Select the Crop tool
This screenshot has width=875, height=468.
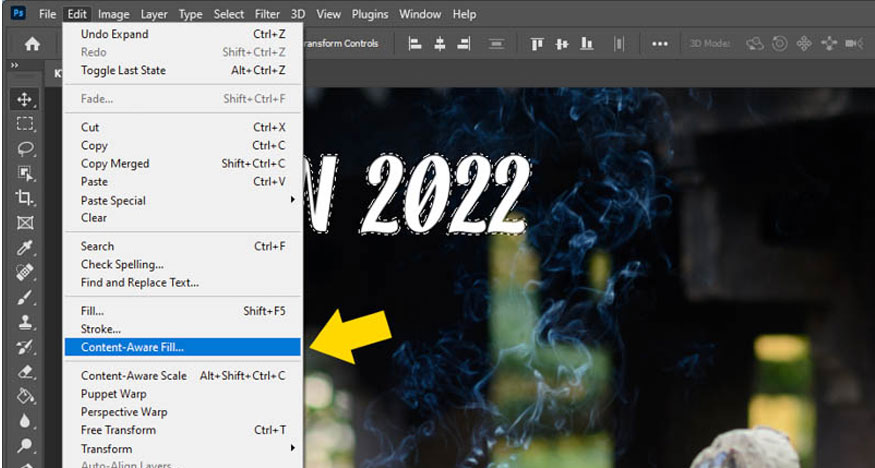point(25,198)
